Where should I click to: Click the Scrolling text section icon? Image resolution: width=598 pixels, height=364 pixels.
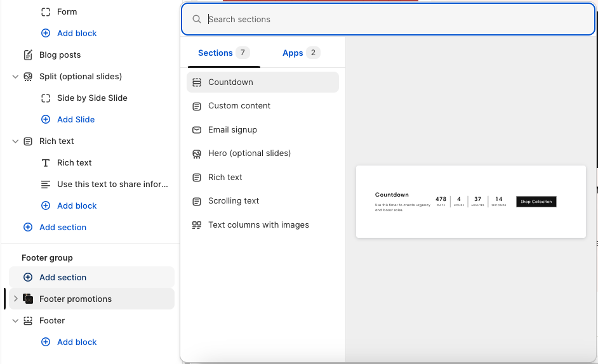pos(197,201)
